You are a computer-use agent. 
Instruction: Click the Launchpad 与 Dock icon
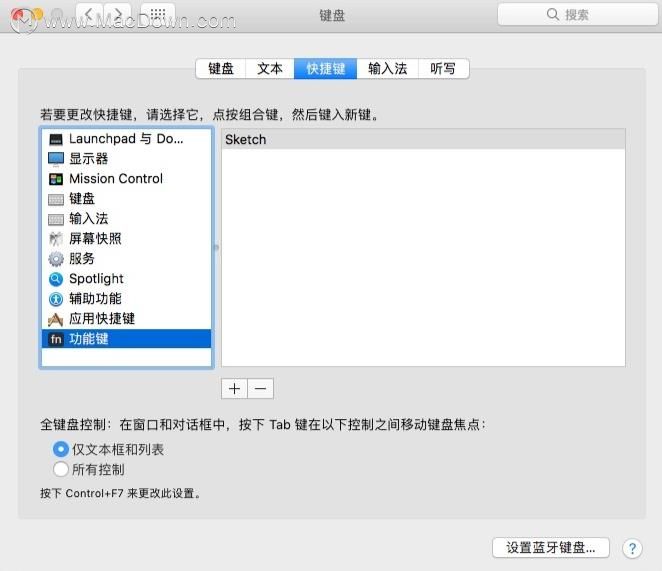(56, 139)
